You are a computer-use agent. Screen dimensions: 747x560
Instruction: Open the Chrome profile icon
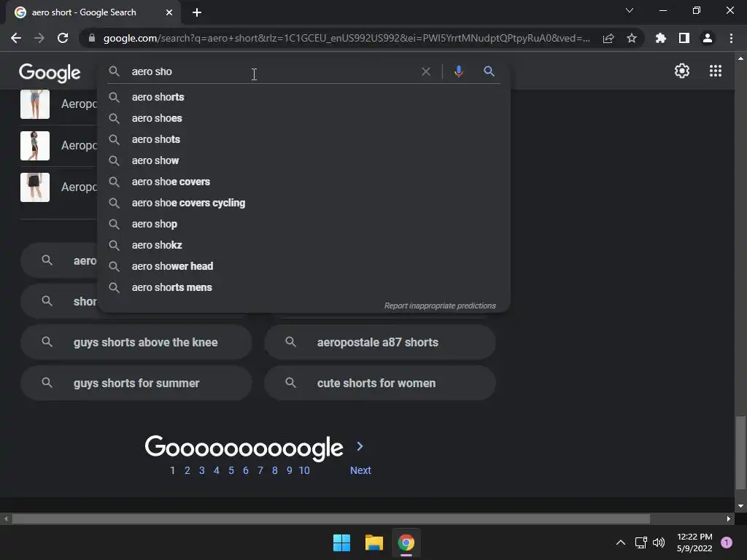[x=708, y=38]
